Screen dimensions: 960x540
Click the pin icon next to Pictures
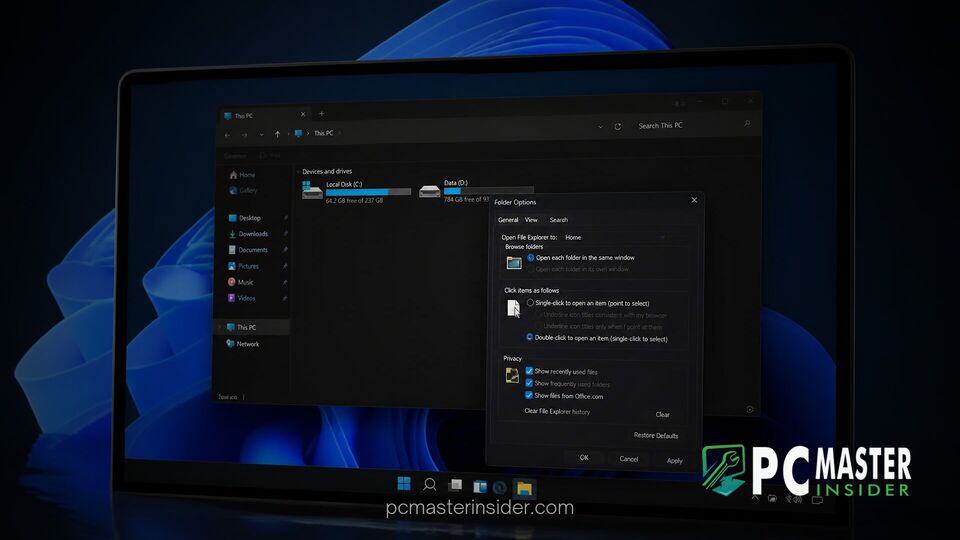click(x=285, y=266)
